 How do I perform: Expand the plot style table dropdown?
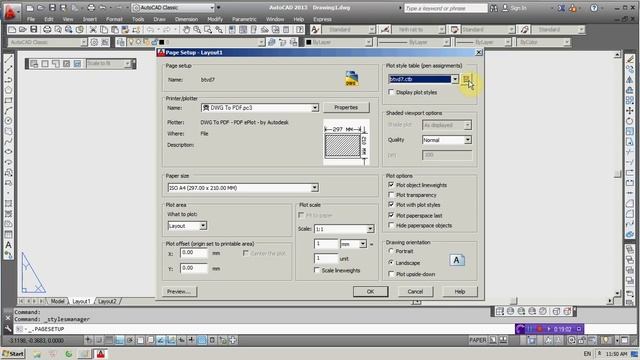(455, 79)
